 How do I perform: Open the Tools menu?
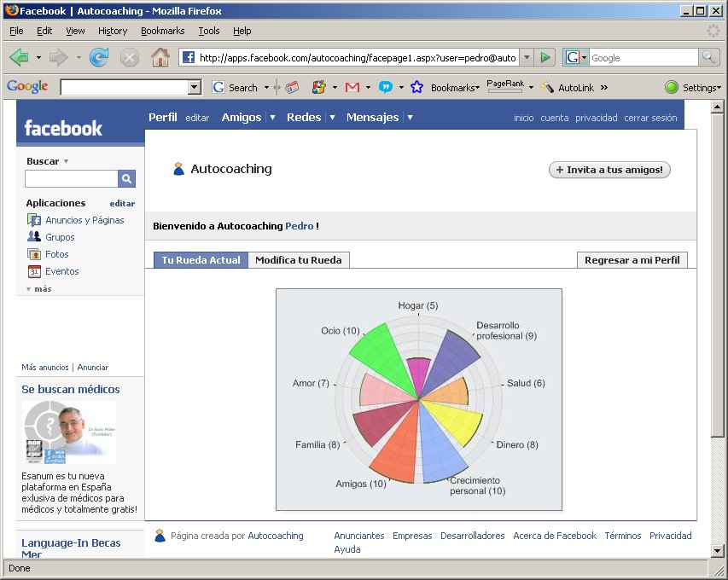[x=209, y=31]
